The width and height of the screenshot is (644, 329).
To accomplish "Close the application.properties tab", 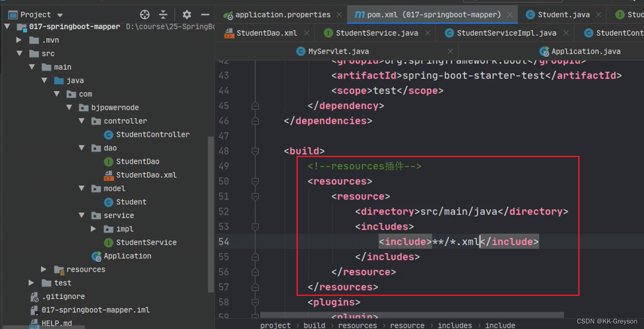I will [x=339, y=15].
